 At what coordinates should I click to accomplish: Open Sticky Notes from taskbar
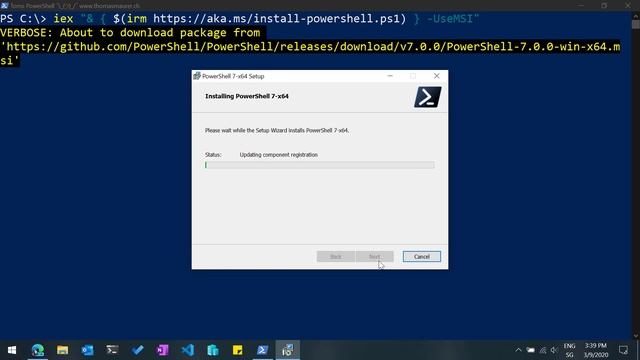pos(238,350)
